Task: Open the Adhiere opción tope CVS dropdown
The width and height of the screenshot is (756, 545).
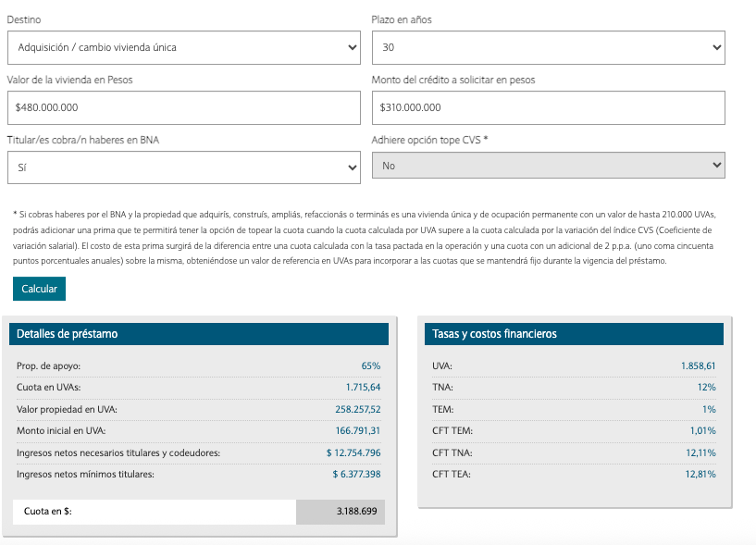Action: (x=548, y=166)
